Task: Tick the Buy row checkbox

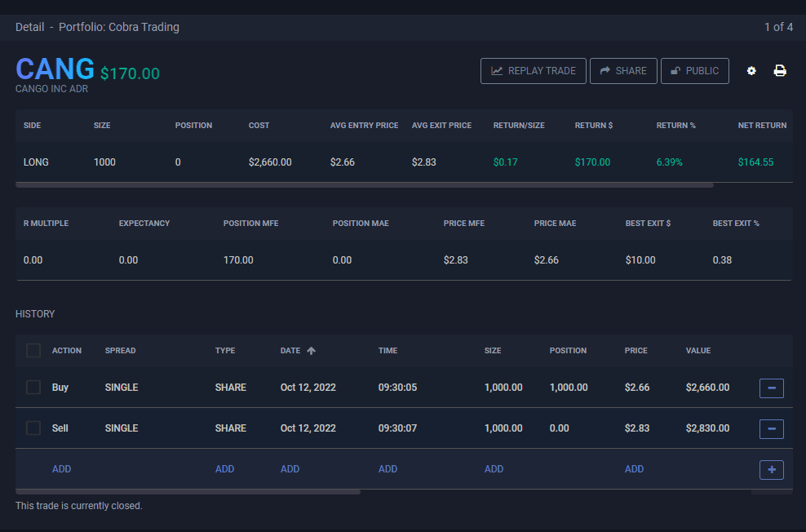Action: click(33, 388)
